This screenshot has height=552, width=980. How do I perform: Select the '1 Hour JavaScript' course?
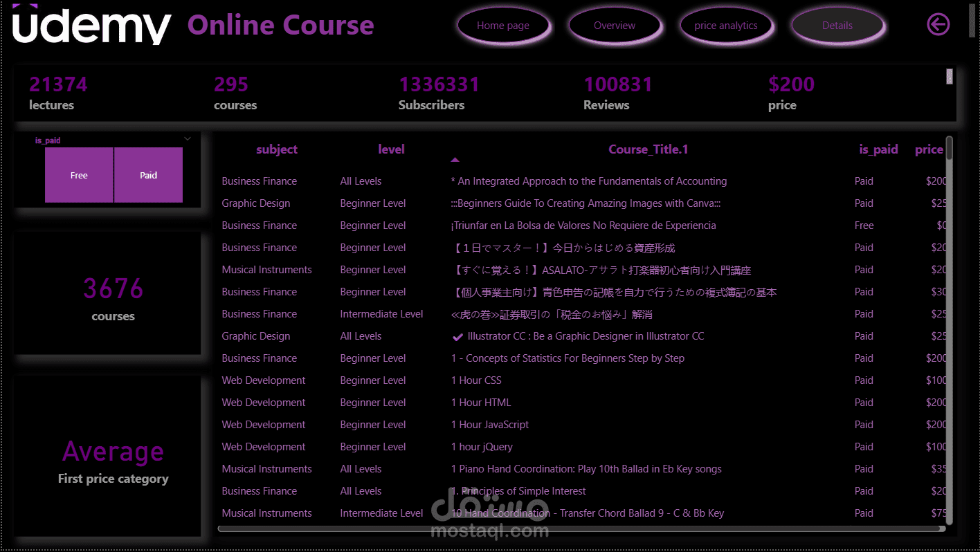490,425
